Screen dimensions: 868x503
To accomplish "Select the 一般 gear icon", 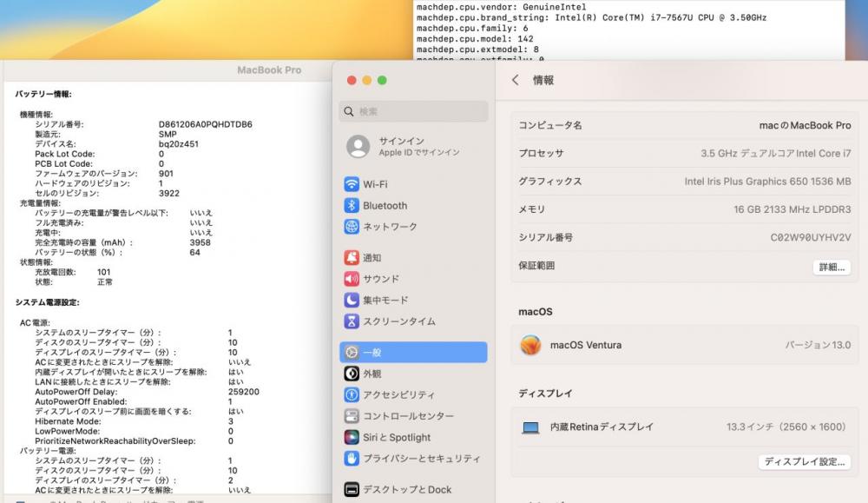I will (352, 353).
